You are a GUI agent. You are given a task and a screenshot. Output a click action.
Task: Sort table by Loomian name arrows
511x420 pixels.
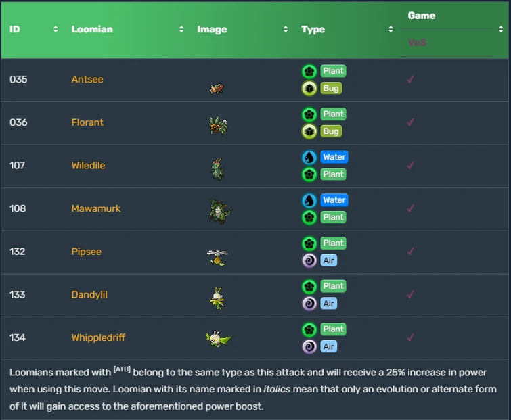(x=181, y=30)
